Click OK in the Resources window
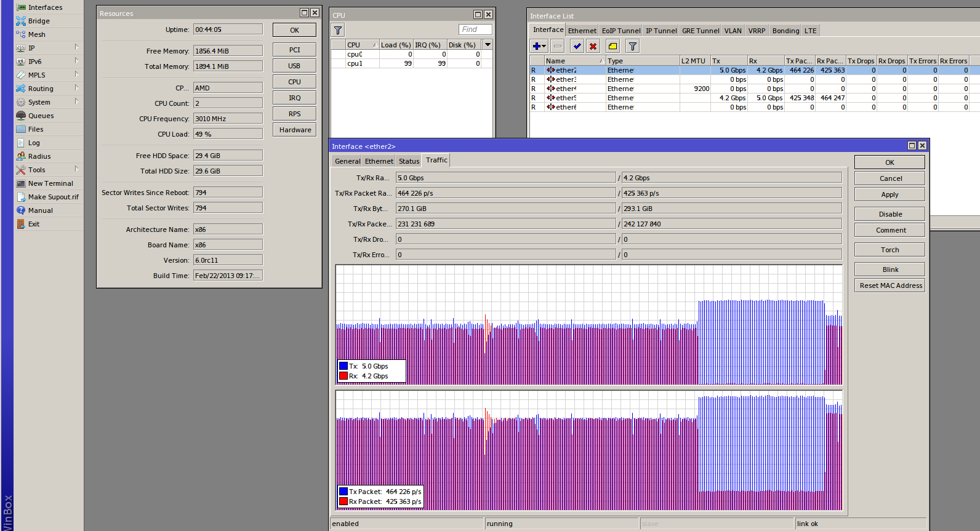Screen dimensions: 980x531 [x=294, y=30]
